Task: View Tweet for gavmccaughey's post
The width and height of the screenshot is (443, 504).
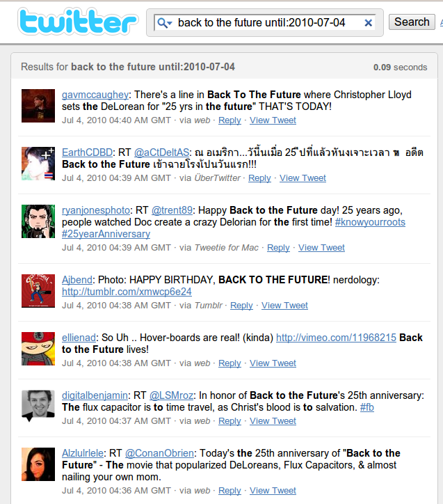Action: pyautogui.click(x=273, y=120)
